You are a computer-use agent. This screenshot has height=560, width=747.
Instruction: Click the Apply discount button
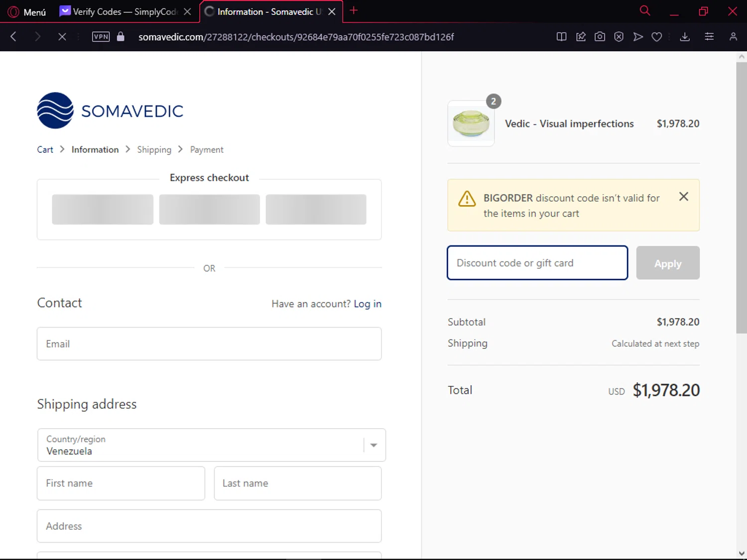tap(668, 263)
